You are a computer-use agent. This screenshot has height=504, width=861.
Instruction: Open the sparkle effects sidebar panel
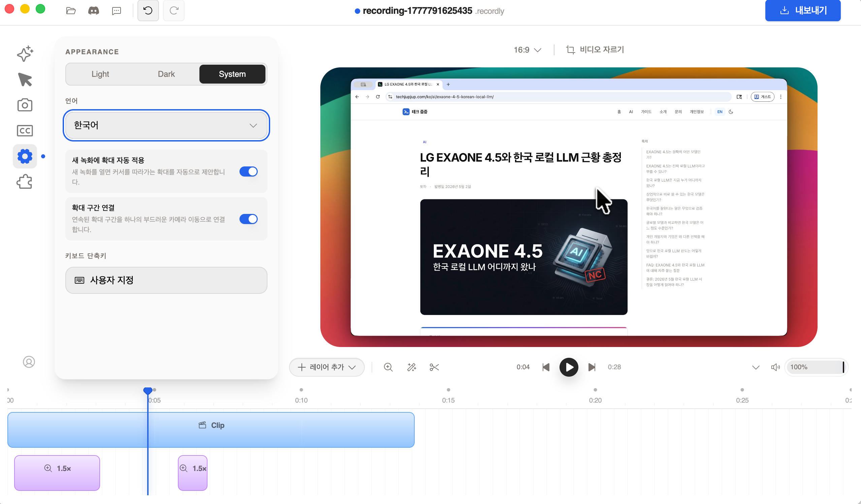pyautogui.click(x=25, y=54)
